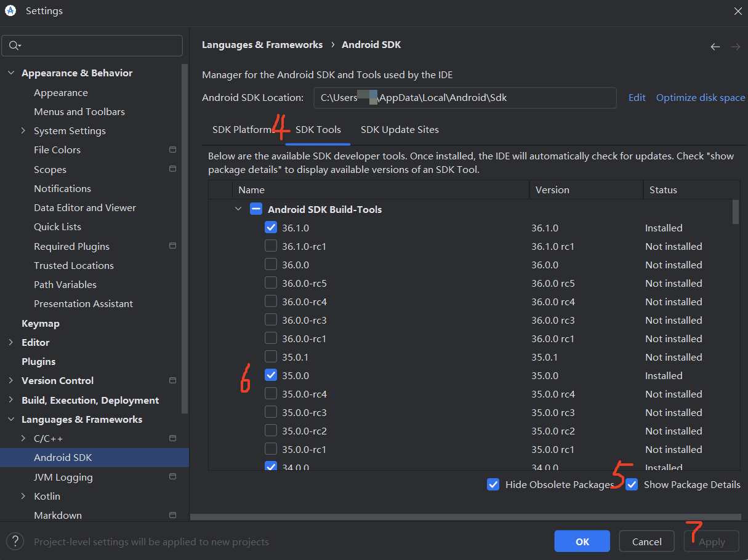Toggle Android SDK Build-Tools group checkbox

(256, 209)
